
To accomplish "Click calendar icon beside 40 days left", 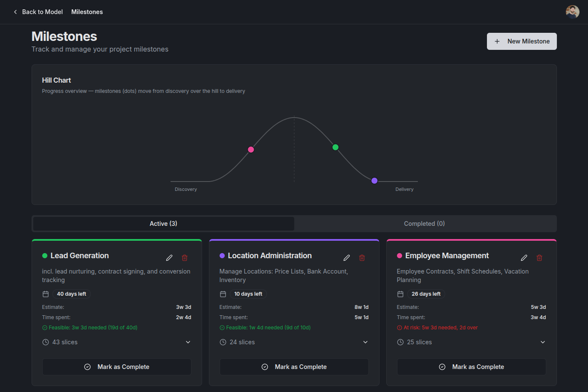I will pyautogui.click(x=46, y=294).
